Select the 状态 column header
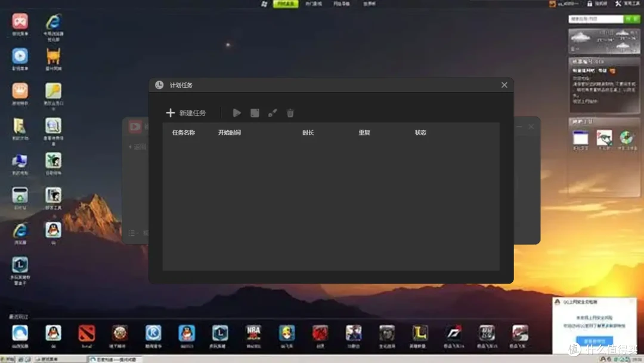This screenshot has height=363, width=644. pyautogui.click(x=420, y=133)
